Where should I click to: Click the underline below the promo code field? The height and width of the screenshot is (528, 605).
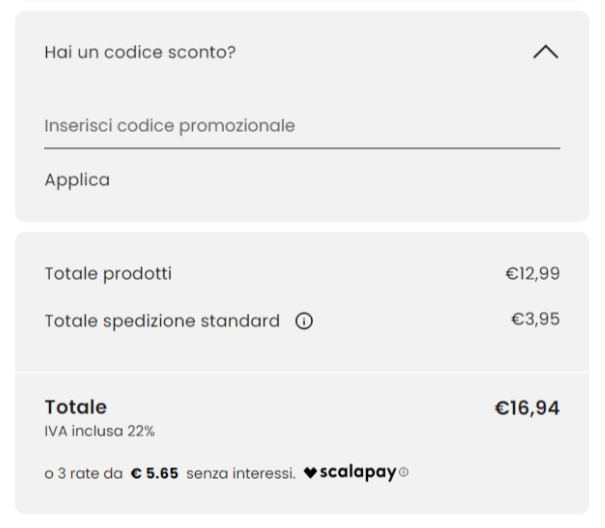pyautogui.click(x=300, y=148)
